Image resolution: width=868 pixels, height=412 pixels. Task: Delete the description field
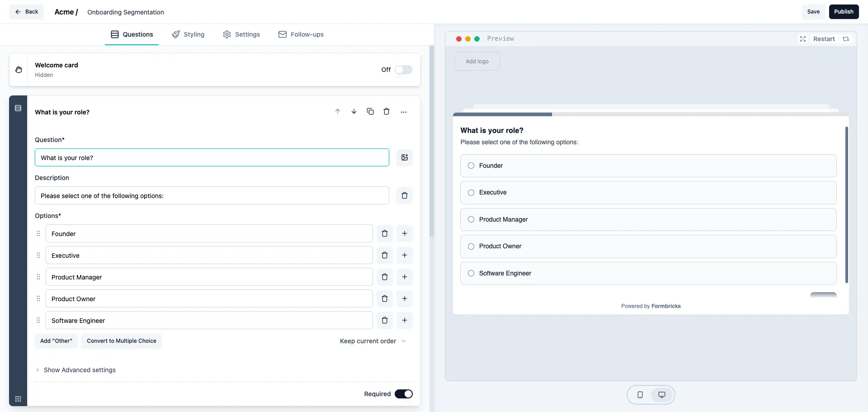click(x=405, y=195)
